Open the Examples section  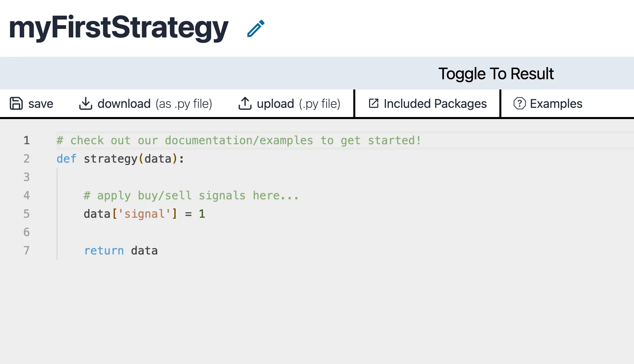[x=556, y=103]
